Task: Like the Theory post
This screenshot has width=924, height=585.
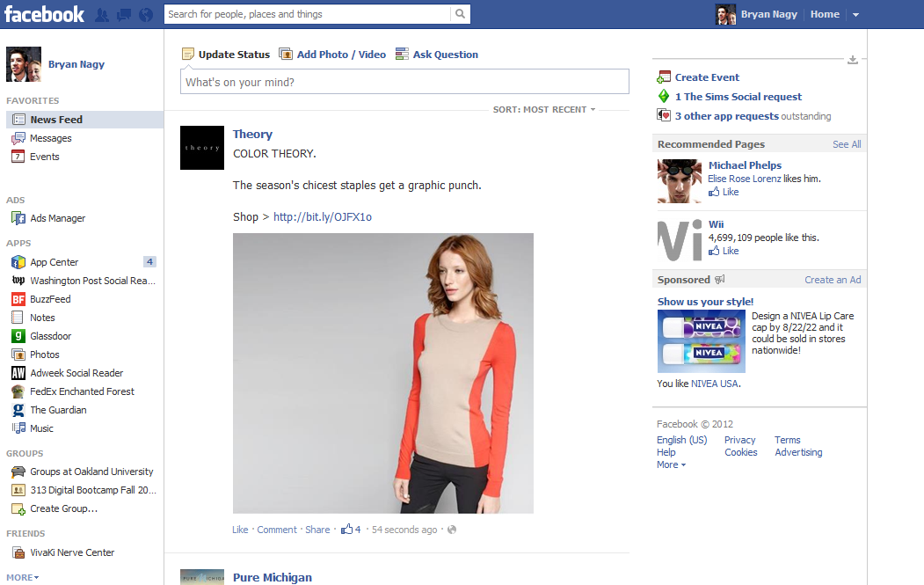Action: tap(240, 530)
